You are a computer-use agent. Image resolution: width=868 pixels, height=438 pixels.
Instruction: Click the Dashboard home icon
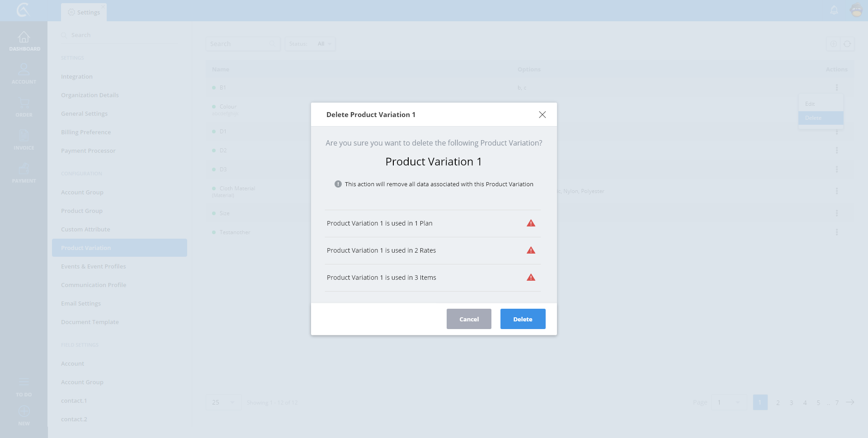(24, 38)
